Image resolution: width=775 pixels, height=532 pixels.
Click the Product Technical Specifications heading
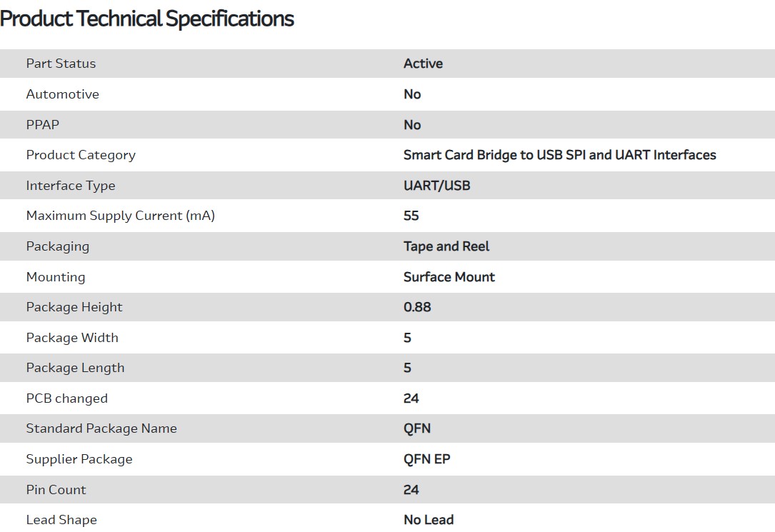pos(147,19)
